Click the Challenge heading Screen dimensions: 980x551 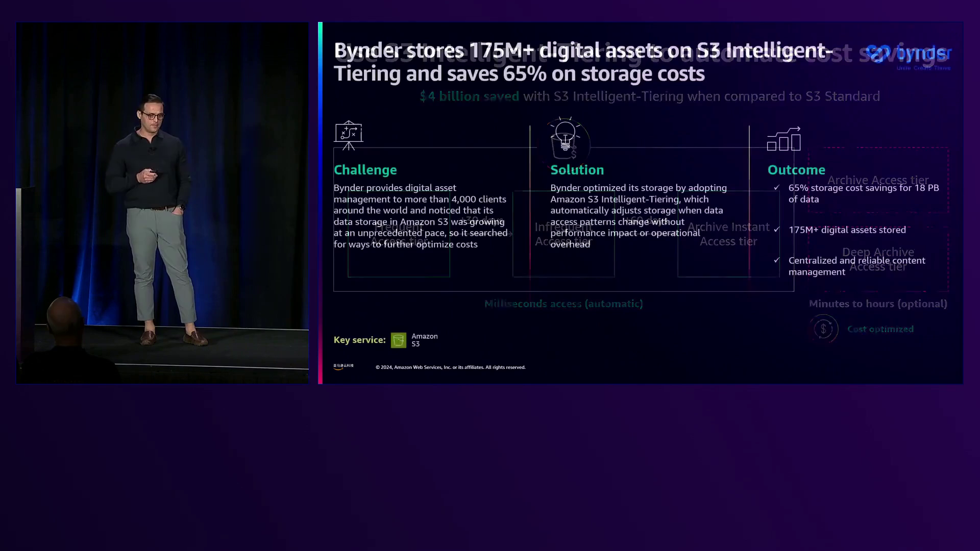365,170
